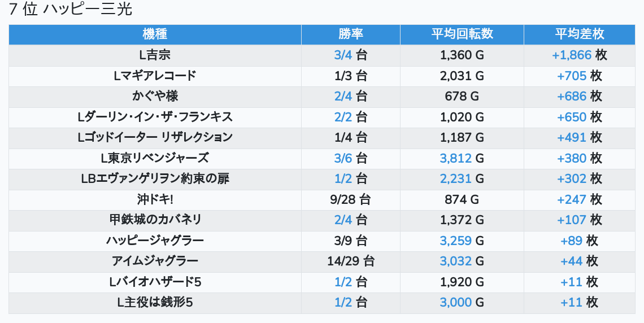Select the L主役は銭形5 machine name

[x=155, y=302]
